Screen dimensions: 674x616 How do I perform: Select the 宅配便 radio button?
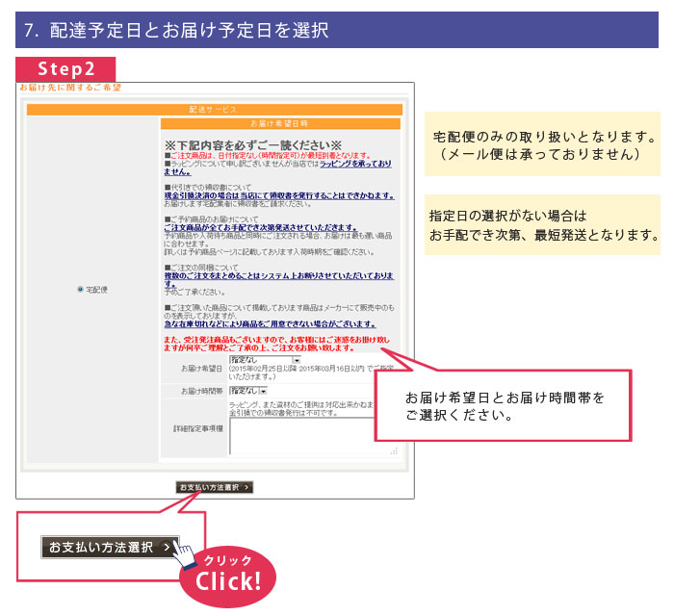click(79, 289)
